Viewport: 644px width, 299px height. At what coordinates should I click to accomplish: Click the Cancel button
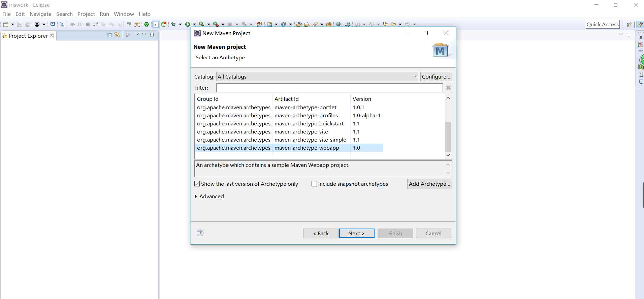click(x=433, y=233)
